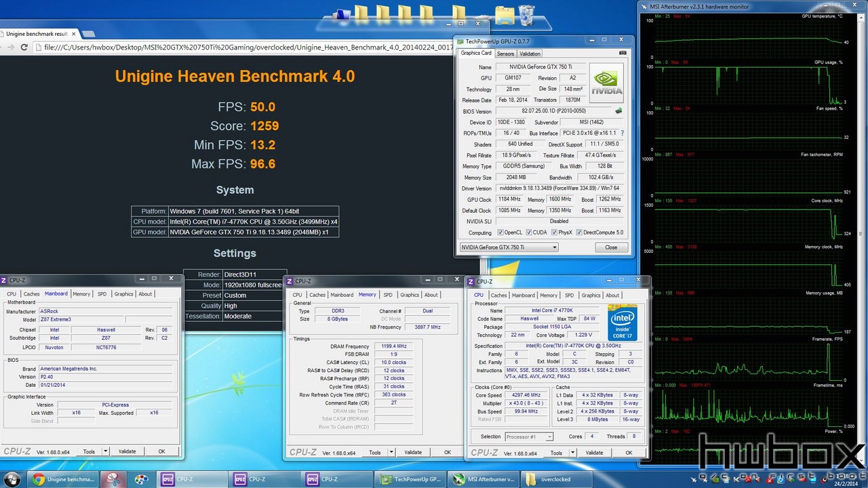Switch to the Validation tab in GPU-Z
This screenshot has width=868, height=488.
pyautogui.click(x=530, y=54)
